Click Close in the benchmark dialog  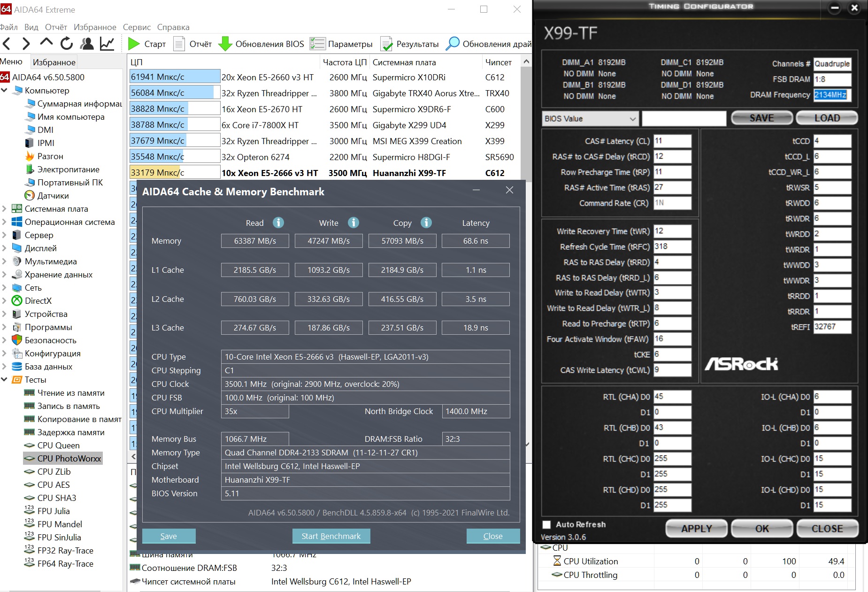(x=493, y=536)
